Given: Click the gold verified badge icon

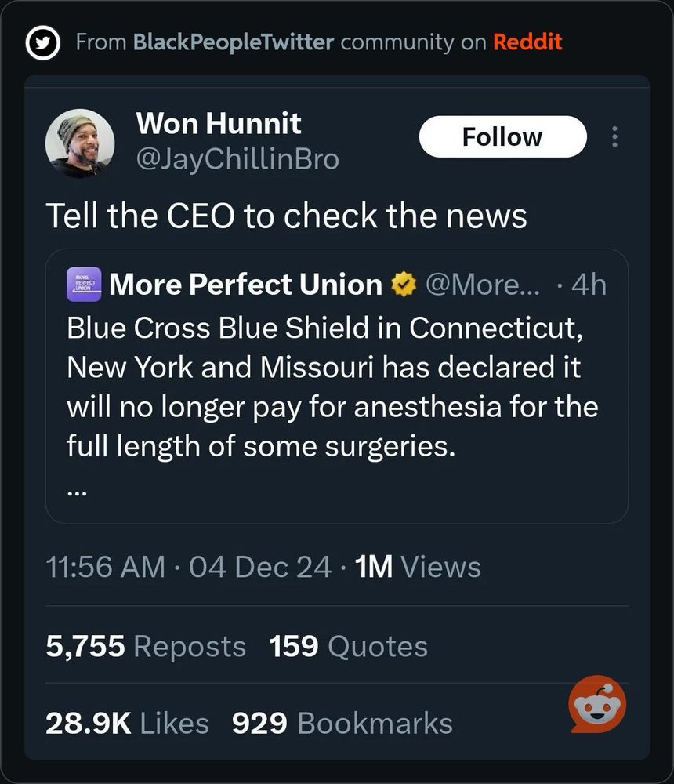Looking at the screenshot, I should [404, 285].
